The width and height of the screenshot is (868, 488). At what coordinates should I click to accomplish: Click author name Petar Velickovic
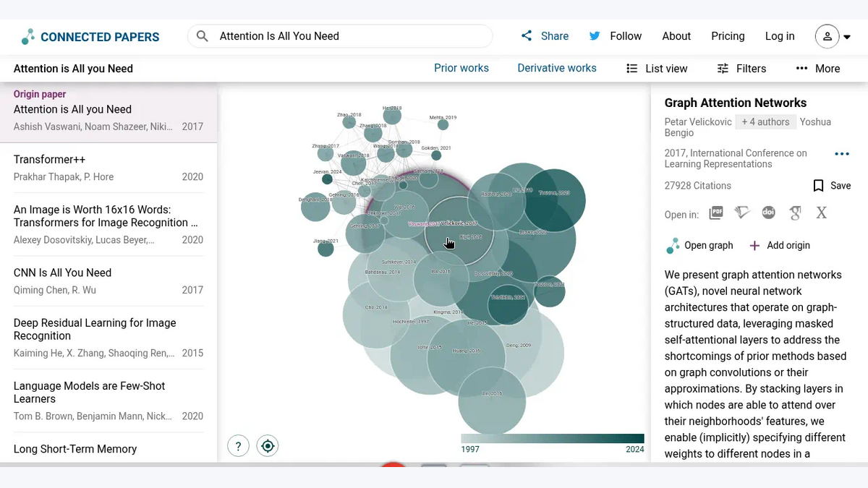(698, 122)
